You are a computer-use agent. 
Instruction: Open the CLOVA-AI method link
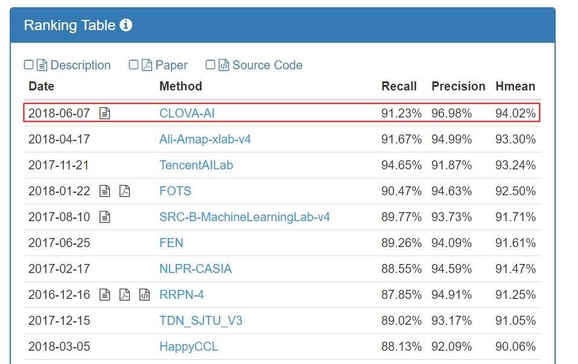tap(187, 113)
